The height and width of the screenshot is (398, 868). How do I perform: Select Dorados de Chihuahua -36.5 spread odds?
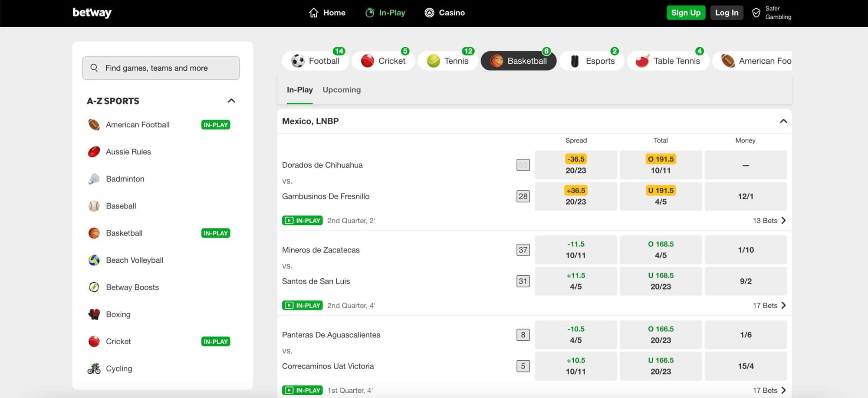coord(575,165)
